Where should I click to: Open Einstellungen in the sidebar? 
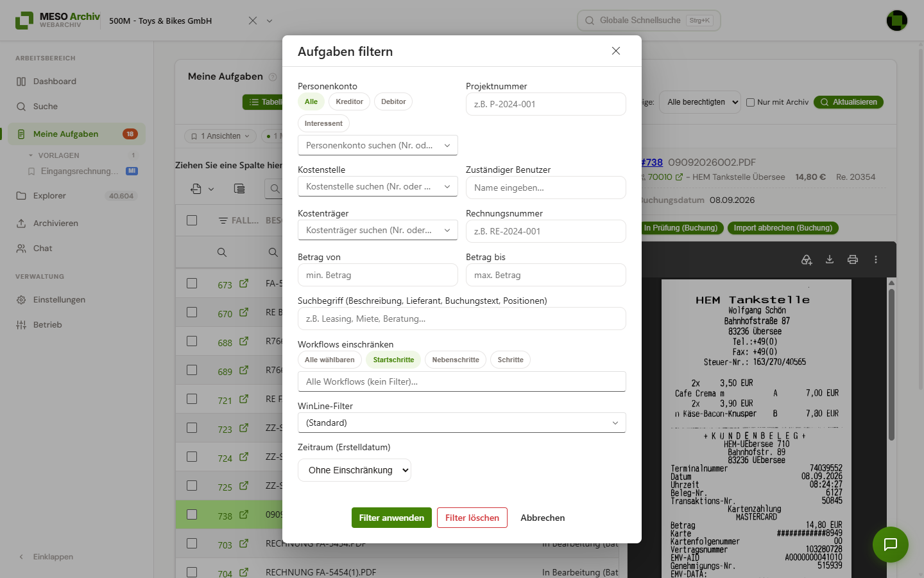[77, 300]
